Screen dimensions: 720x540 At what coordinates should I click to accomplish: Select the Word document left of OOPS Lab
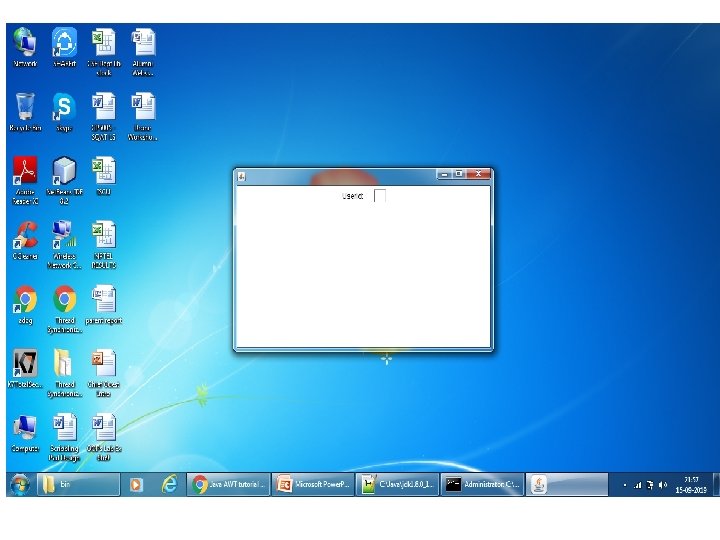[64, 437]
